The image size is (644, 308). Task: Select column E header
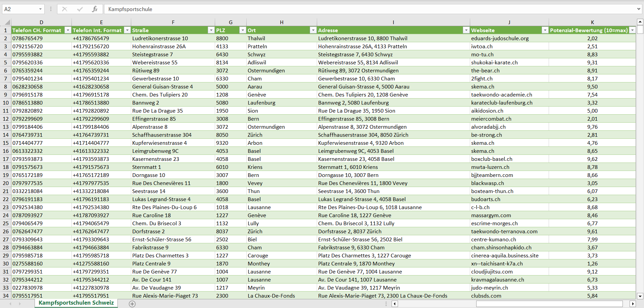tap(101, 22)
